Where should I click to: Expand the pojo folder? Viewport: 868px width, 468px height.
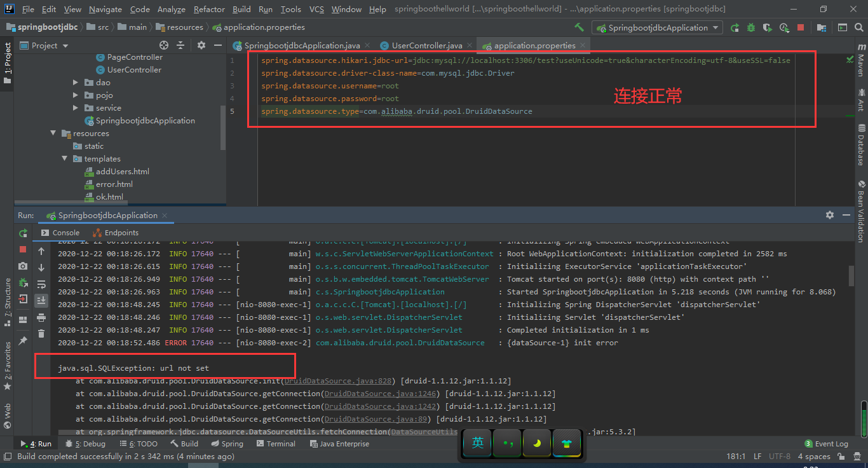click(x=76, y=95)
